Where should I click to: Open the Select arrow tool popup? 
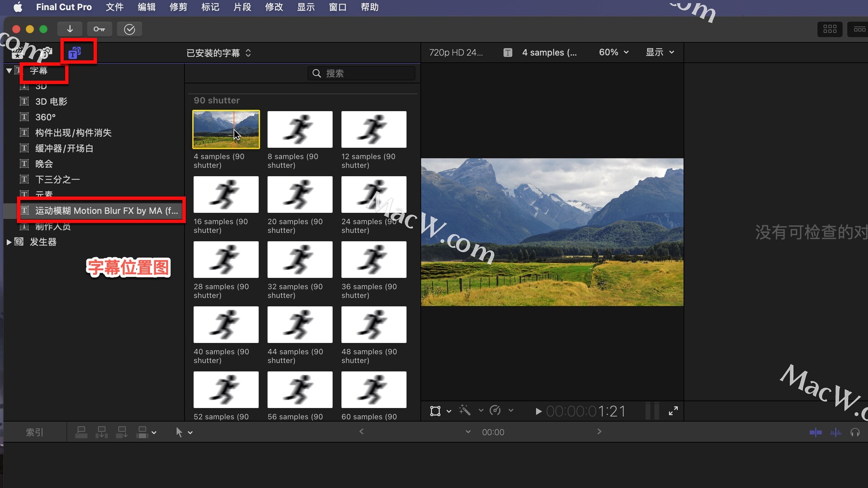coord(184,432)
